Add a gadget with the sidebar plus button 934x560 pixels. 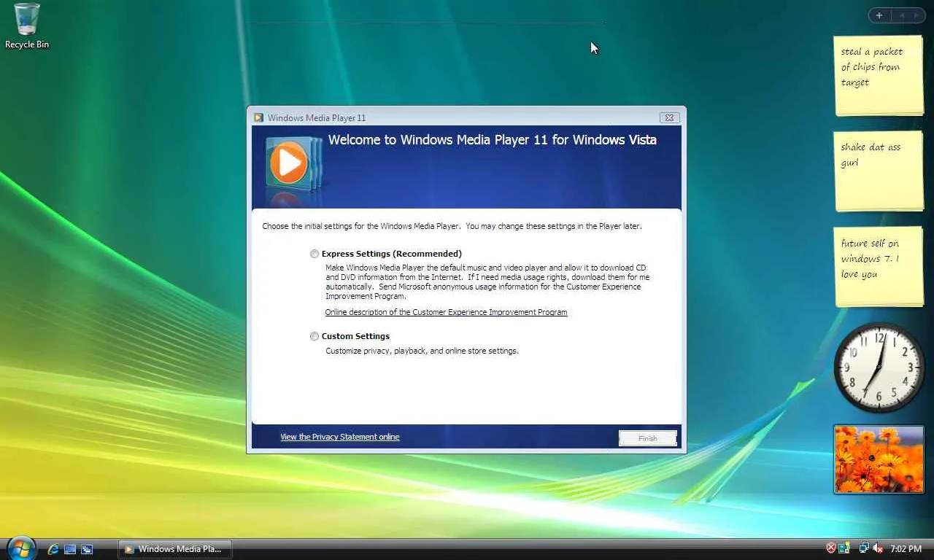[x=879, y=15]
